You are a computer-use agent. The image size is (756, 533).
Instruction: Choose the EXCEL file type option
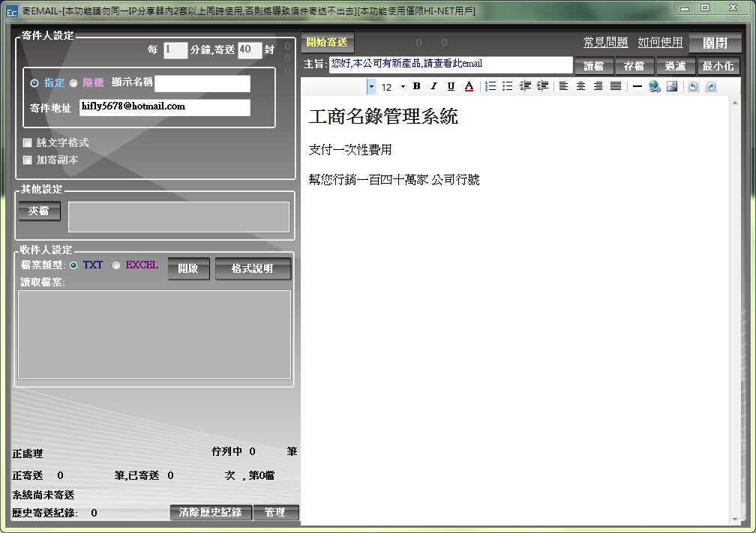pos(116,265)
